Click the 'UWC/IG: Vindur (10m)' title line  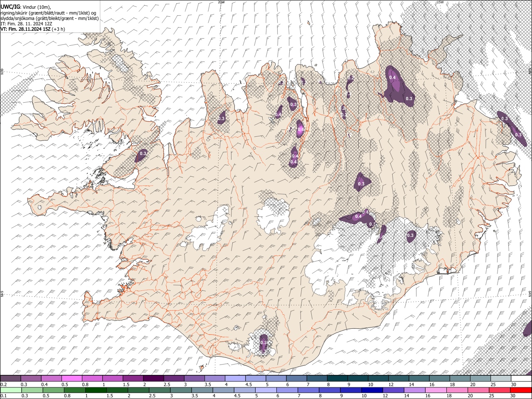pos(26,6)
